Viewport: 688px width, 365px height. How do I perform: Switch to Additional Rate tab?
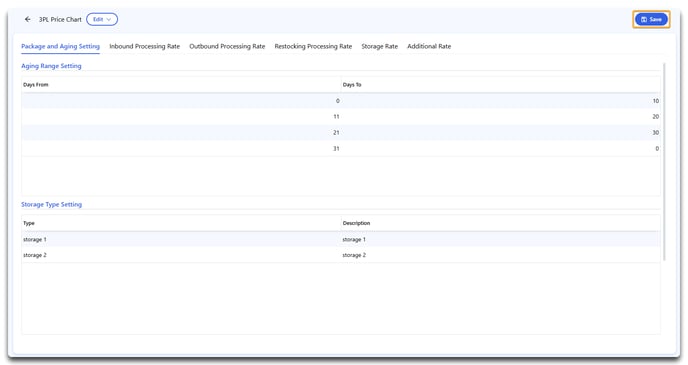tap(429, 46)
